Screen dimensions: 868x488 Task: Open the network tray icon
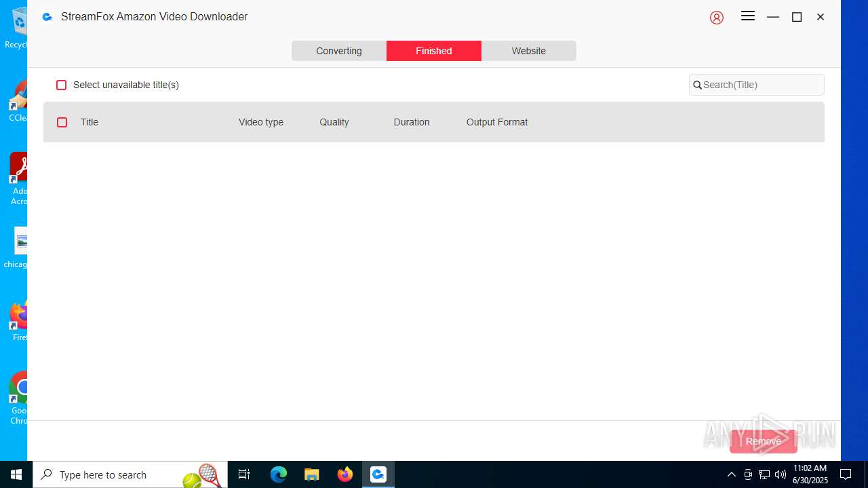pyautogui.click(x=764, y=474)
